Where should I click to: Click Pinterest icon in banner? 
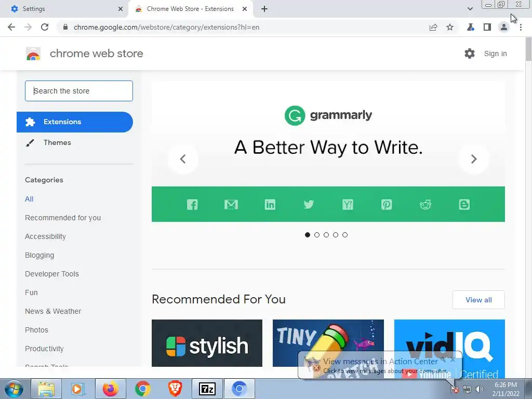(387, 204)
